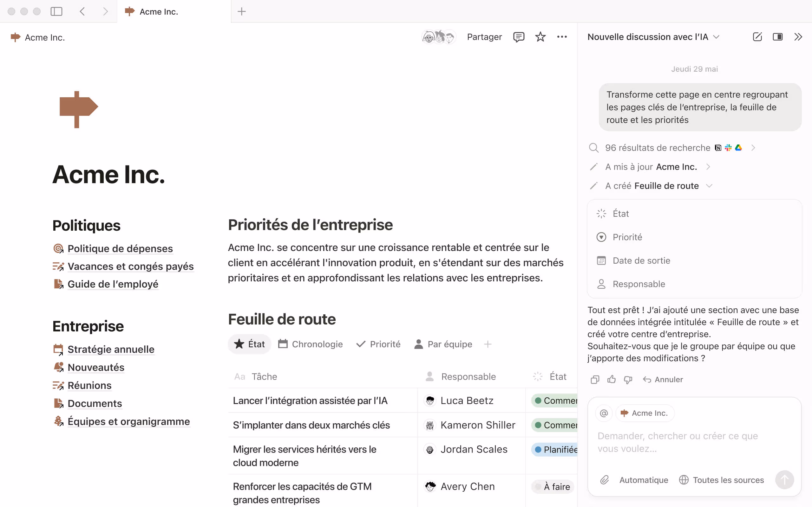Image resolution: width=812 pixels, height=507 pixels.
Task: Star the Acme Inc. page as favorite
Action: tap(540, 37)
